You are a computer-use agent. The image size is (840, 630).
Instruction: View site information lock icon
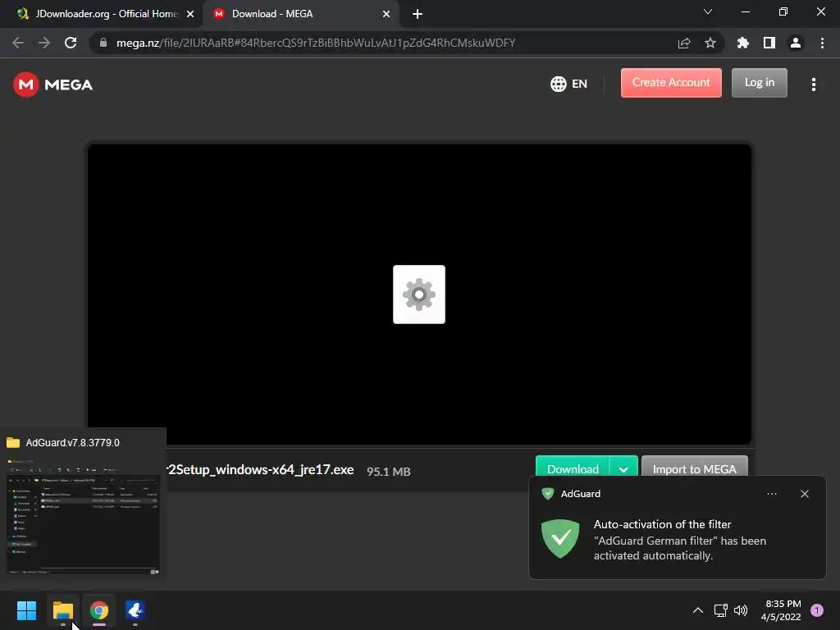pos(103,43)
